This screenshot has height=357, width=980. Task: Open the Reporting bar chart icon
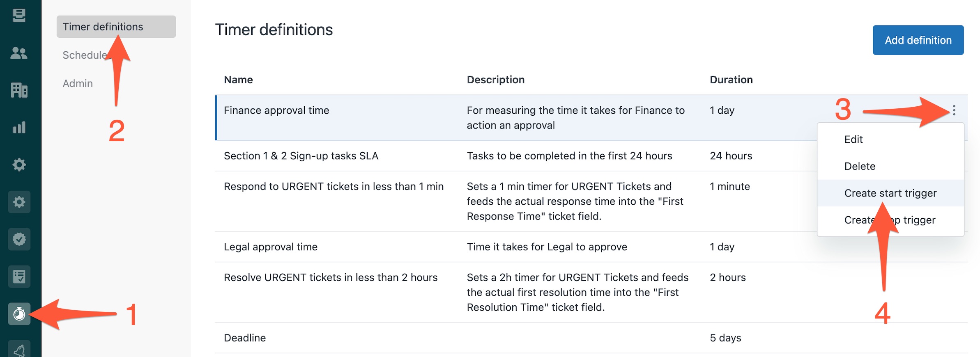tap(19, 127)
